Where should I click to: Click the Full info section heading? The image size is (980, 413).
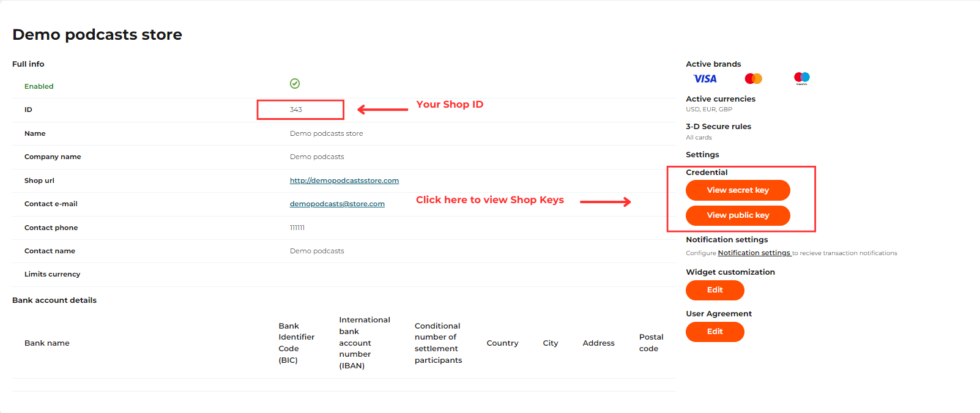28,64
